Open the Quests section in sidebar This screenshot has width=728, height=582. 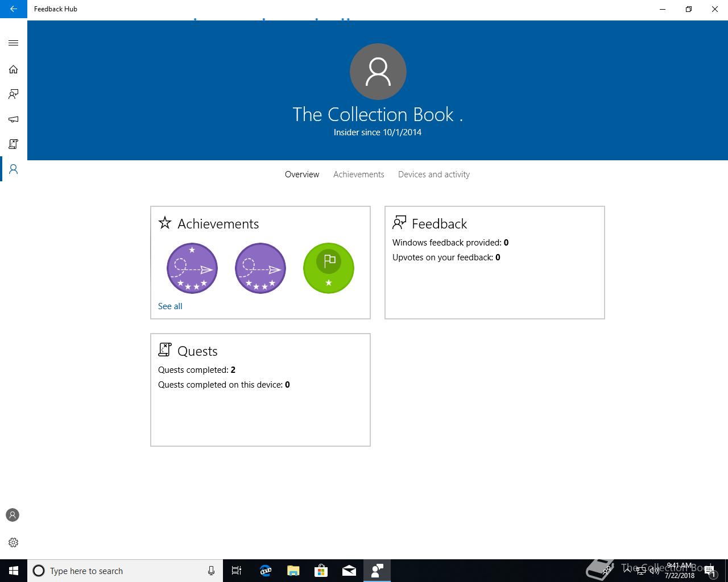[13, 144]
